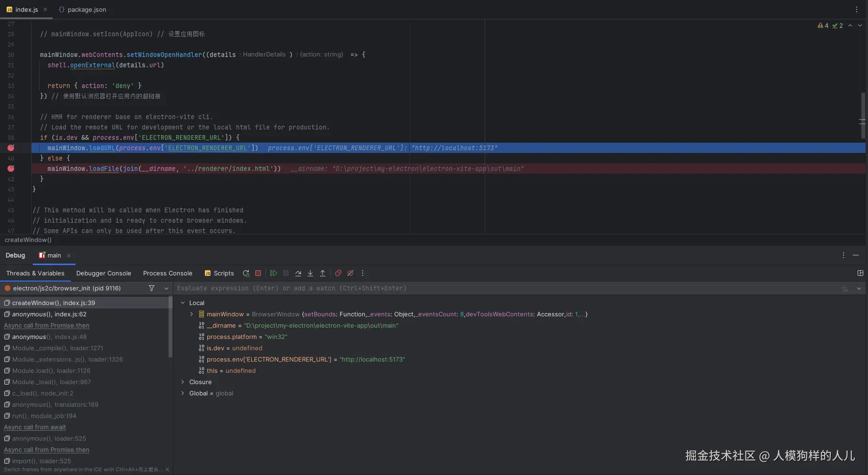The width and height of the screenshot is (868, 475).
Task: Click the first Async call from Promise.then link
Action: (47, 325)
